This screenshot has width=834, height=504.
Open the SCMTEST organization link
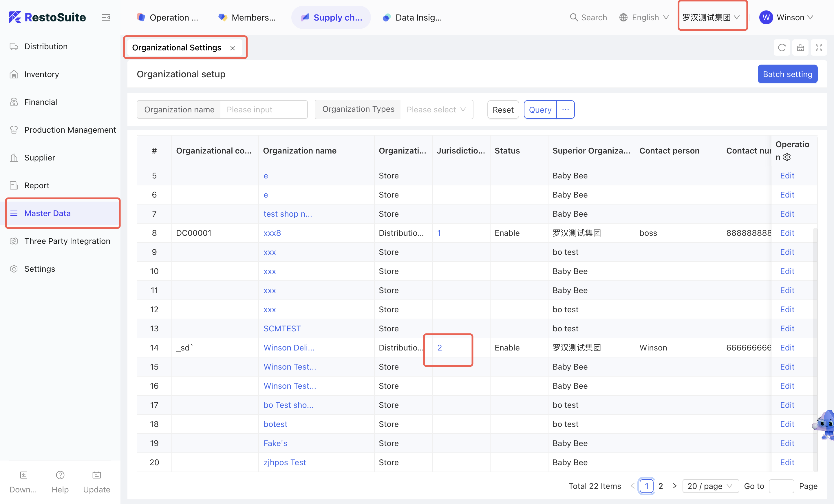click(282, 328)
